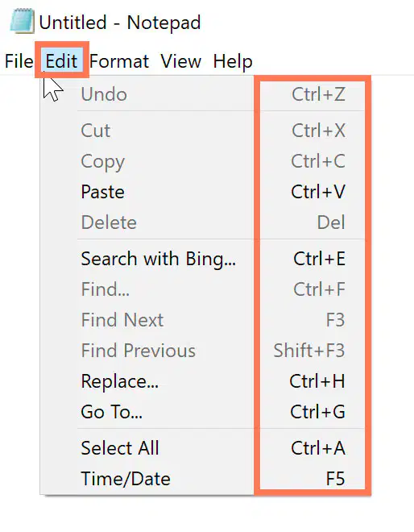Open the Replace... dialog entry
This screenshot has height=532, width=414.
click(205, 380)
